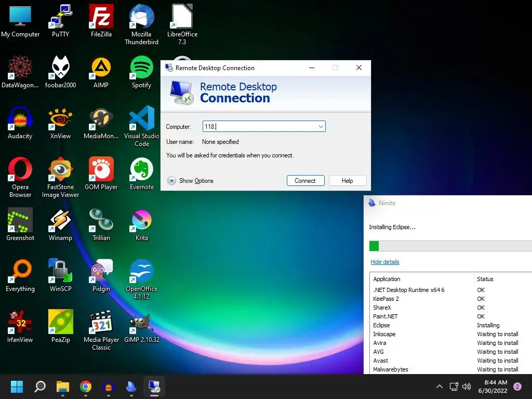Select the Eclipse row showing Installing
The height and width of the screenshot is (399, 532).
[x=451, y=325]
